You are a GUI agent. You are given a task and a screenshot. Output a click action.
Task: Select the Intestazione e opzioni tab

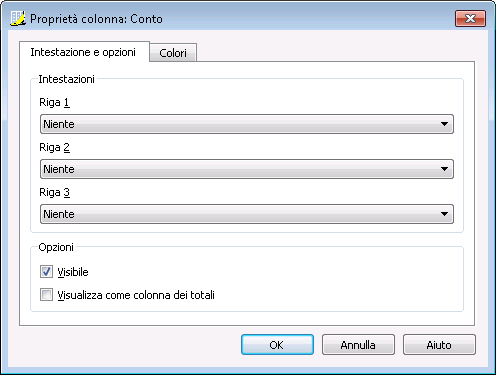[83, 52]
